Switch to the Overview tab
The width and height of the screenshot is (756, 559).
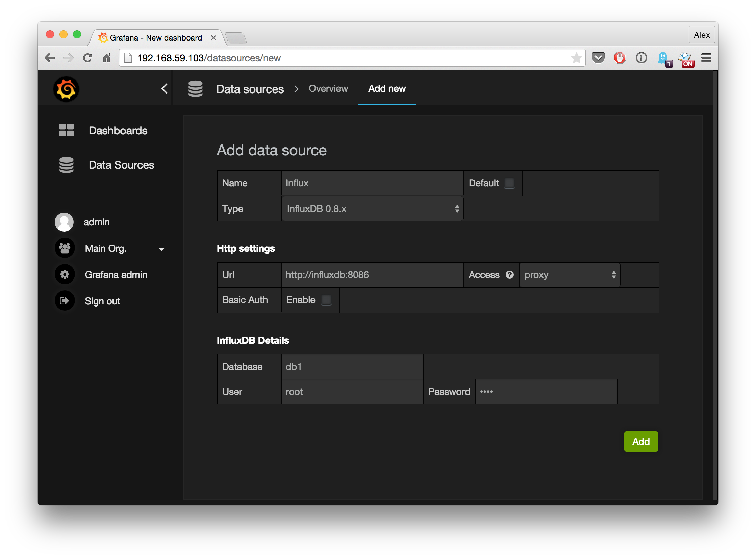coord(328,88)
